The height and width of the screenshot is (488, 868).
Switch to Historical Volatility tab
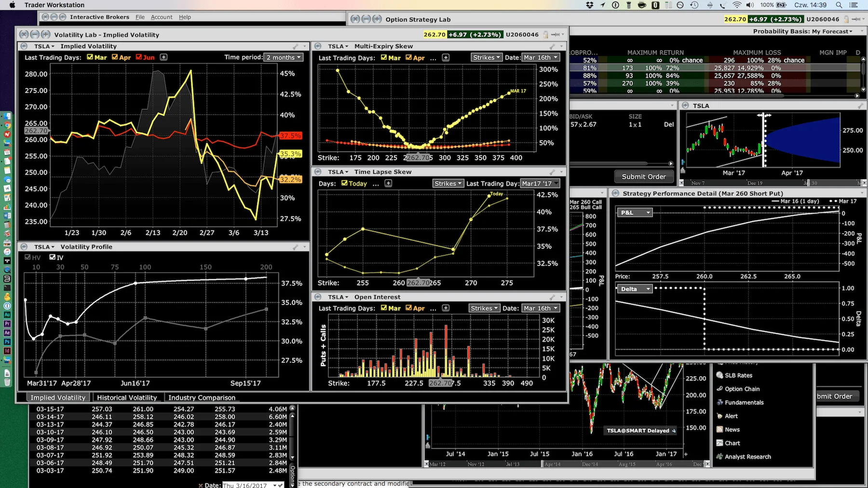click(x=127, y=397)
